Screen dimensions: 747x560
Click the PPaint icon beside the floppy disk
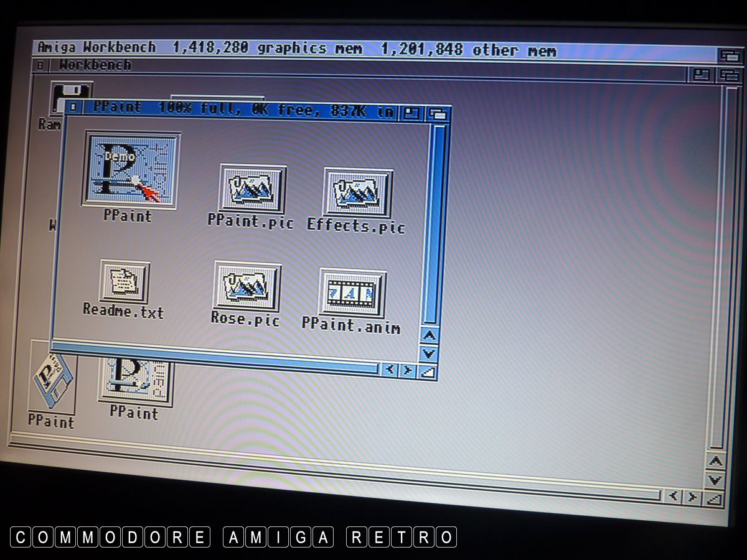134,378
